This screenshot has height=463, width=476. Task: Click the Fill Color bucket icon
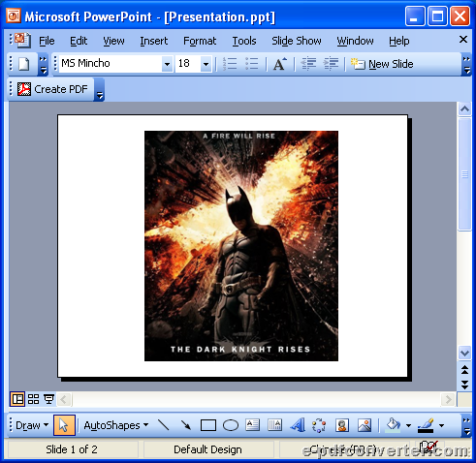393,425
